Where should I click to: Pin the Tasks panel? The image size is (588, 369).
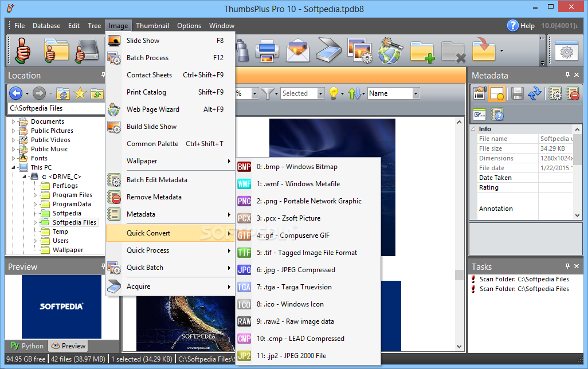(567, 266)
